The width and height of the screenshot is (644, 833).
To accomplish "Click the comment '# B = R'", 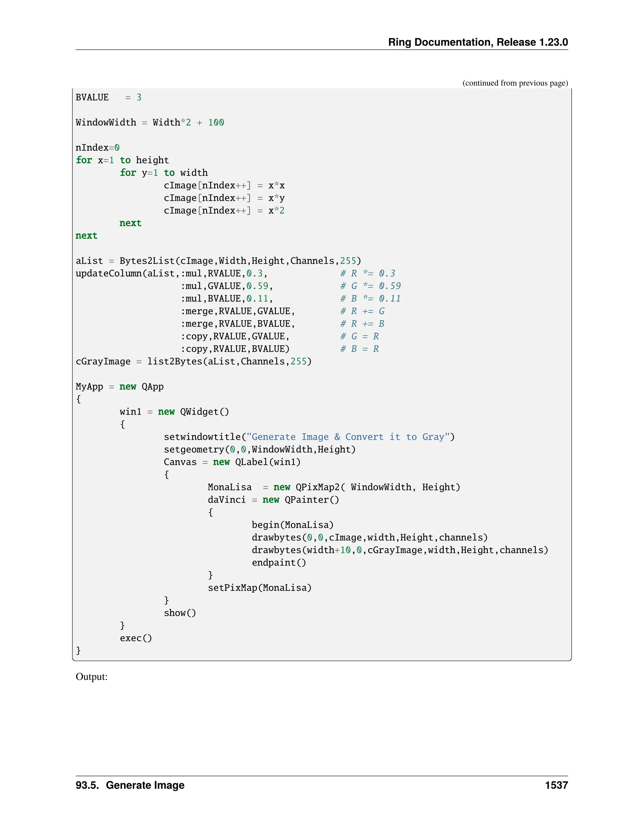I will 360,349.
